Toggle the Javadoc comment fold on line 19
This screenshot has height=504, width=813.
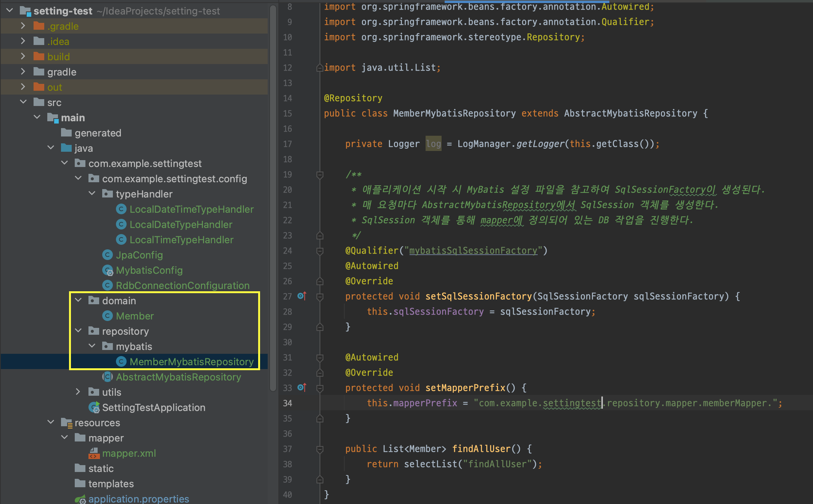[320, 175]
